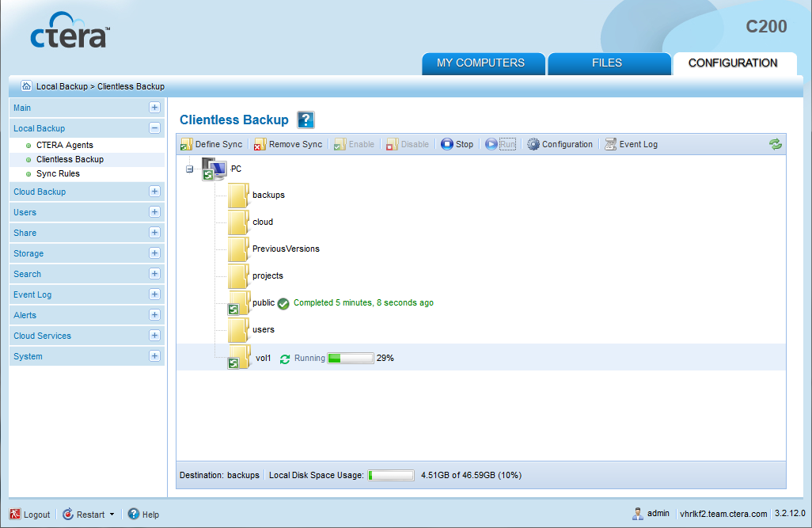Switch to the MY COMPUTERS tab

483,63
